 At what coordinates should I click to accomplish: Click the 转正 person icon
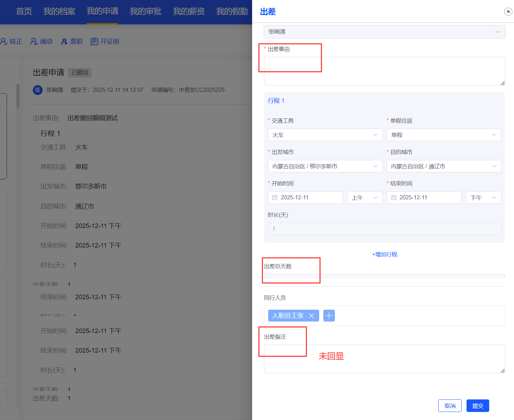pos(4,42)
